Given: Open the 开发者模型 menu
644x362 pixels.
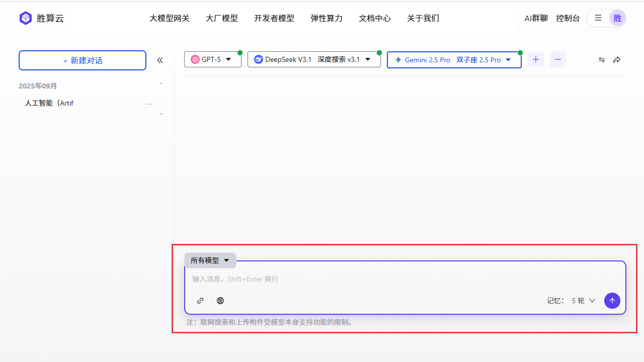Looking at the screenshot, I should pyautogui.click(x=274, y=18).
